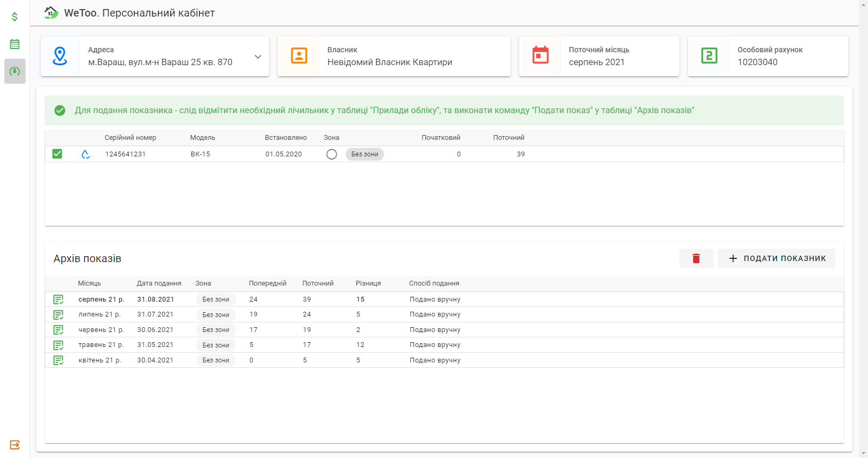Click the red trash delete button
The height and width of the screenshot is (458, 868).
tap(697, 258)
